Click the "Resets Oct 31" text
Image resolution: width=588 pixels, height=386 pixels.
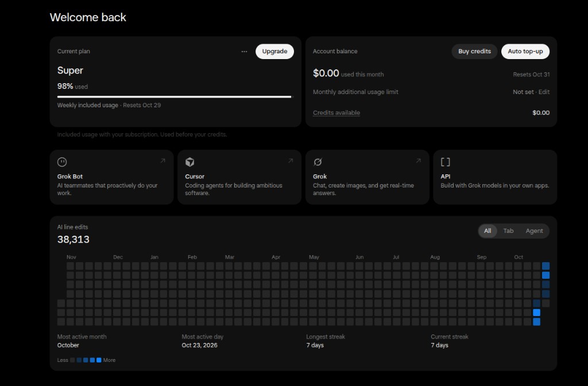click(x=531, y=75)
